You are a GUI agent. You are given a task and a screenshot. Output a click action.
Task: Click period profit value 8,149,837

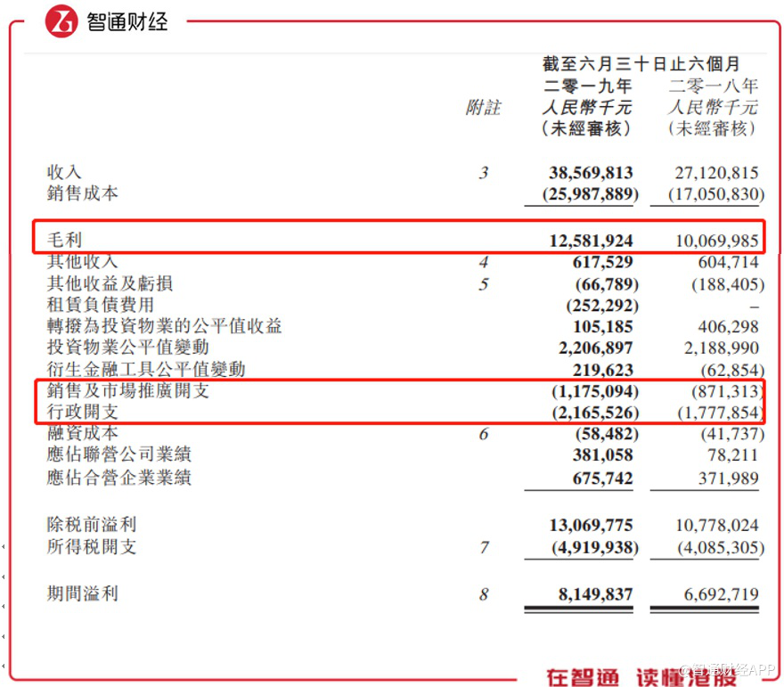coord(595,594)
